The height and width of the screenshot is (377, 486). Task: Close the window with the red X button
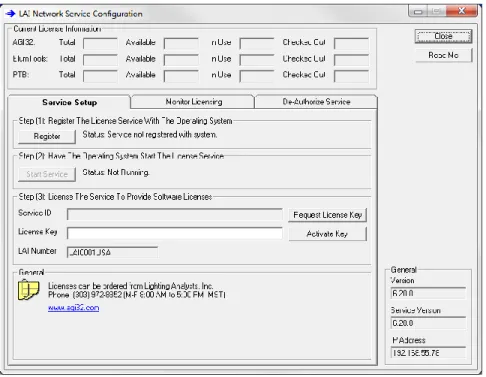coord(462,11)
